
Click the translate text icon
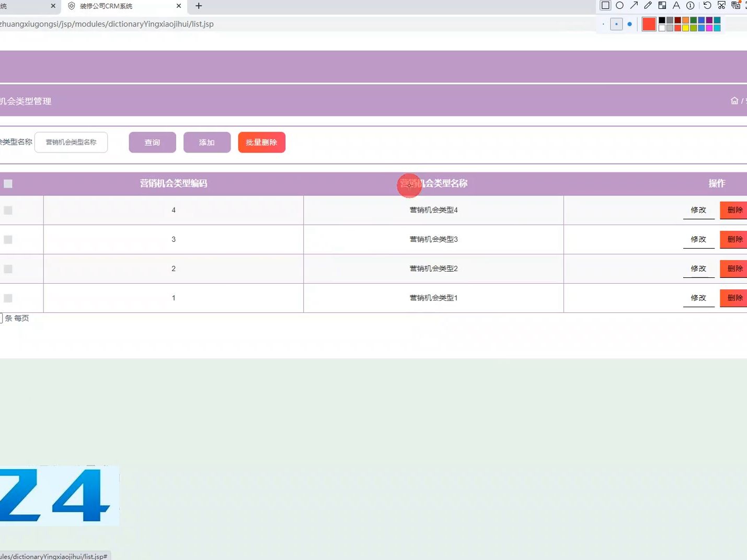(735, 5)
